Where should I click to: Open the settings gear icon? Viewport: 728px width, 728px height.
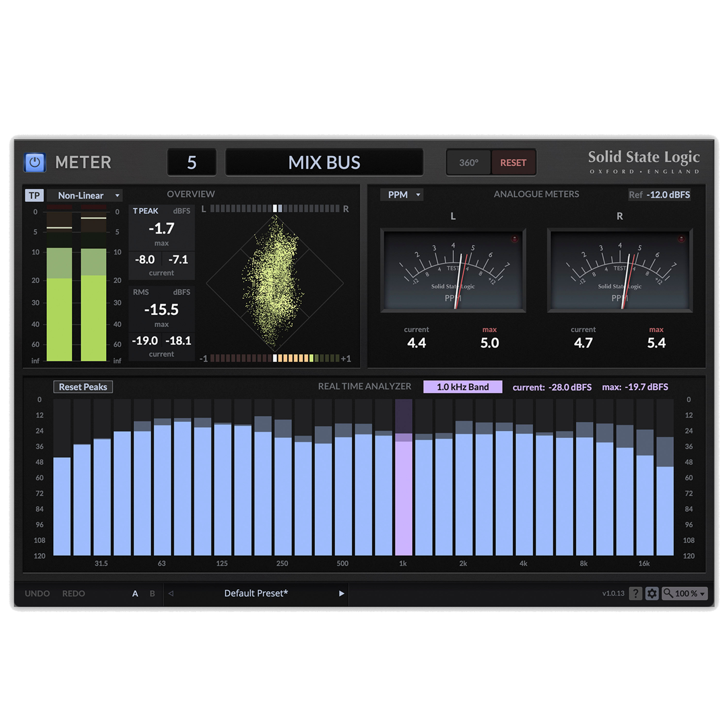point(652,594)
